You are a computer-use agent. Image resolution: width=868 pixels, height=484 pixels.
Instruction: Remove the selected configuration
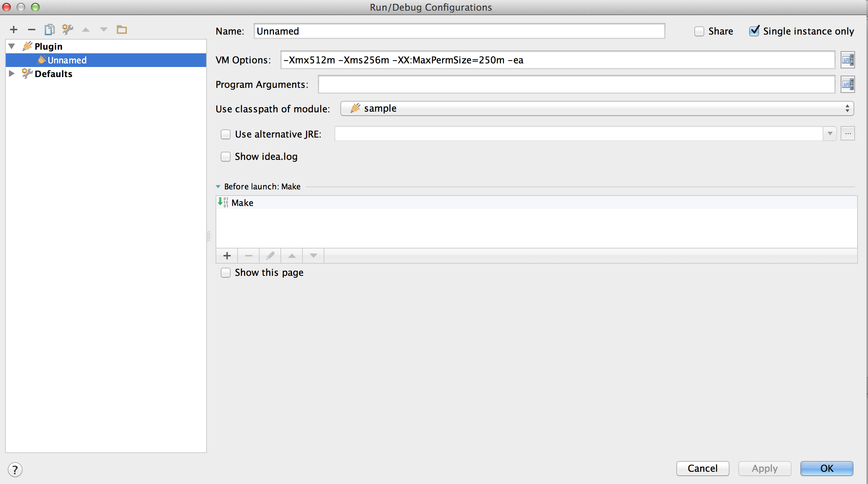click(32, 30)
